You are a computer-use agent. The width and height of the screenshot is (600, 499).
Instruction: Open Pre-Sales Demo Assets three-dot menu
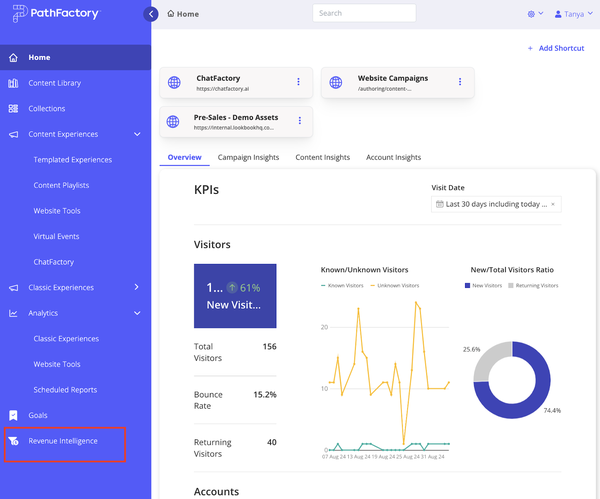click(300, 121)
